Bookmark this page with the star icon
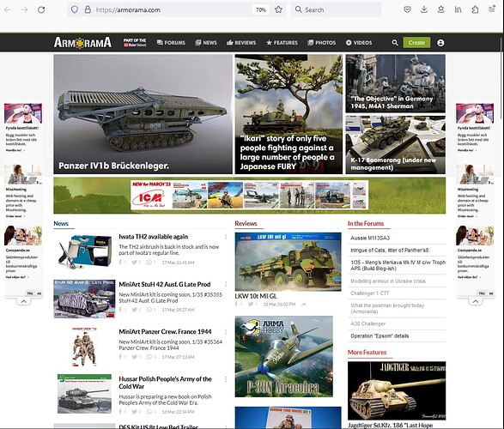Screen dimensions: 504x429 [x=278, y=9]
